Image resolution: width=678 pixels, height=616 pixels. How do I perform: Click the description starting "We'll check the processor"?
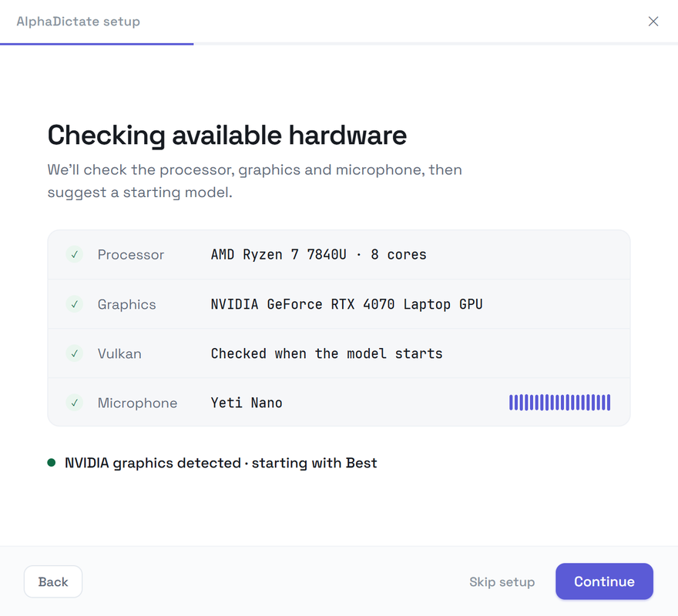point(255,181)
